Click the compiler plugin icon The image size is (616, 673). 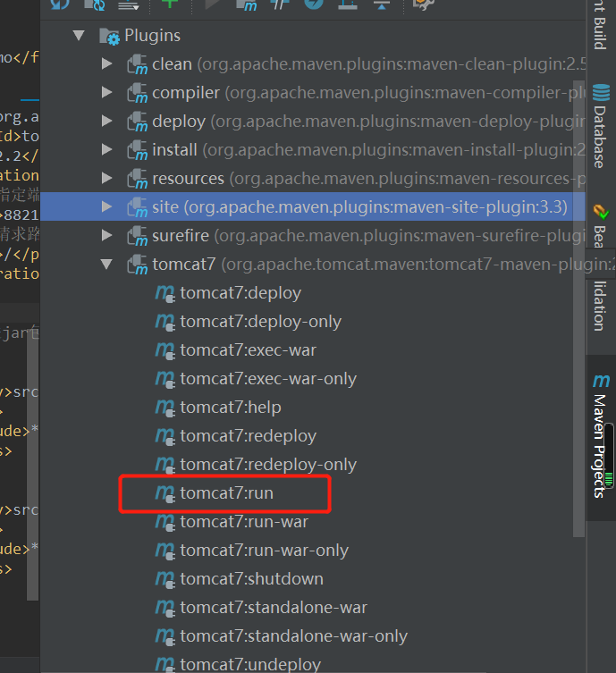point(138,93)
